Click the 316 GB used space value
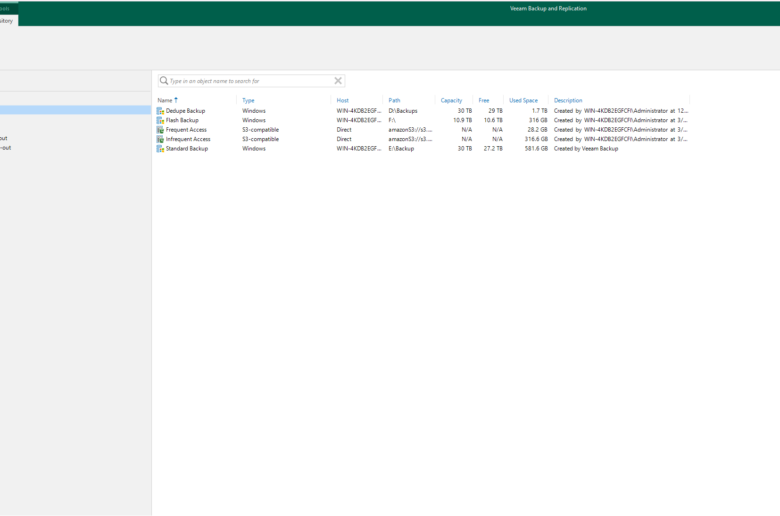Viewport: 780px width, 516px height. pyautogui.click(x=538, y=120)
